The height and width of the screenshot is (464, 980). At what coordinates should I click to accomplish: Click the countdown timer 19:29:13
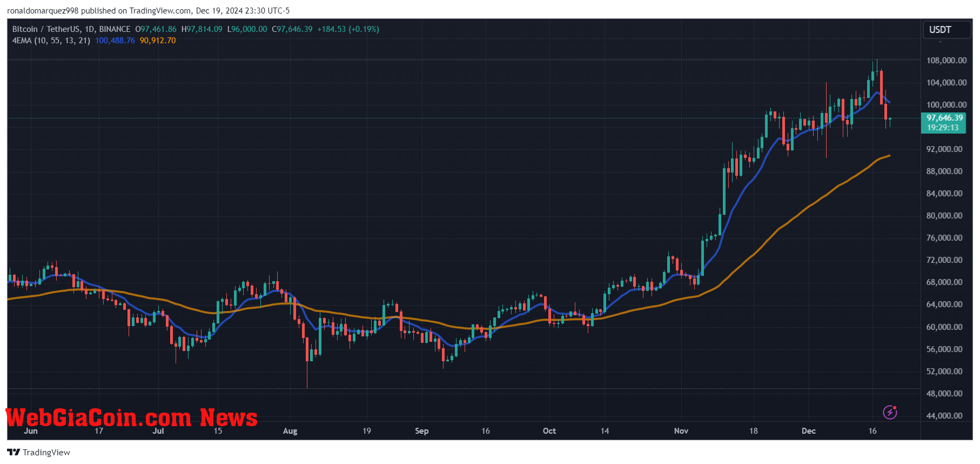point(943,128)
